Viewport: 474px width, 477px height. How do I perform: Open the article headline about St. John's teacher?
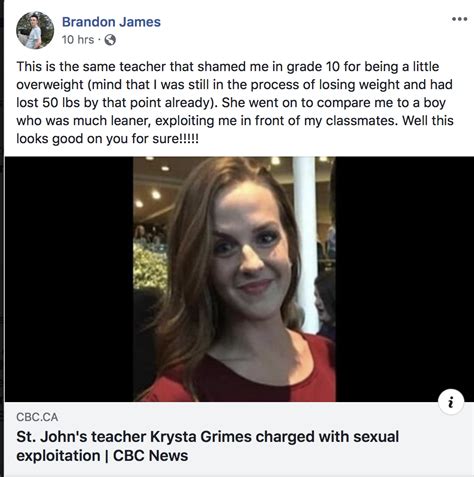point(207,446)
